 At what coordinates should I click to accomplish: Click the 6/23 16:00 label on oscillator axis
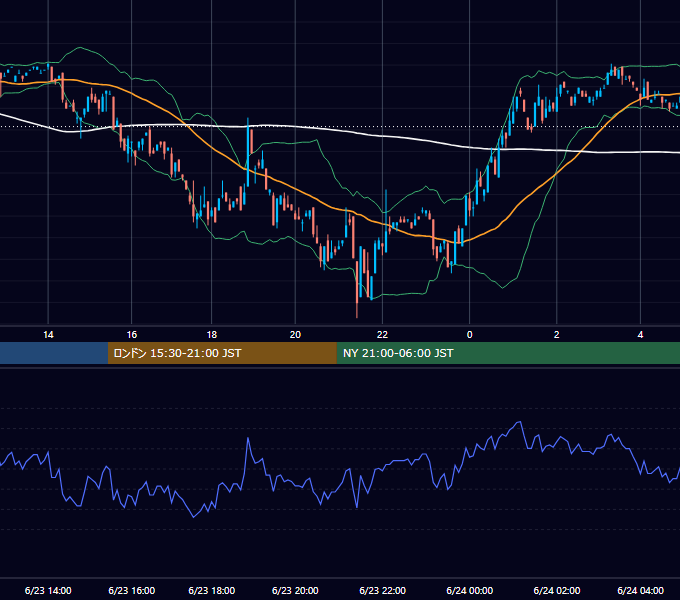(132, 590)
